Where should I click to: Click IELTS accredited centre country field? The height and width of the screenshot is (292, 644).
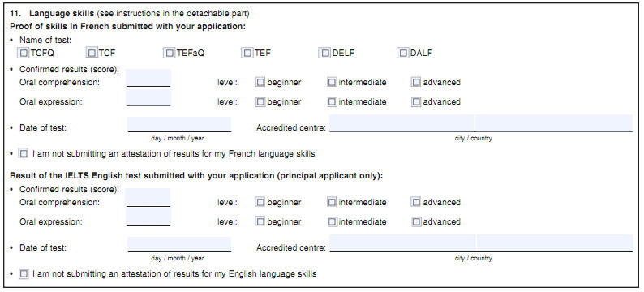pyautogui.click(x=555, y=243)
